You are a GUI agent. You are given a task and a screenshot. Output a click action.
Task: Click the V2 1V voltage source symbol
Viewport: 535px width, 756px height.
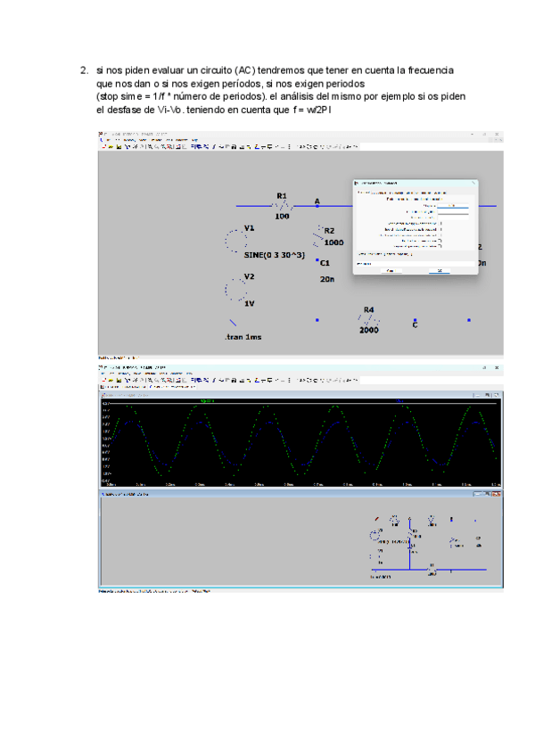coord(234,289)
